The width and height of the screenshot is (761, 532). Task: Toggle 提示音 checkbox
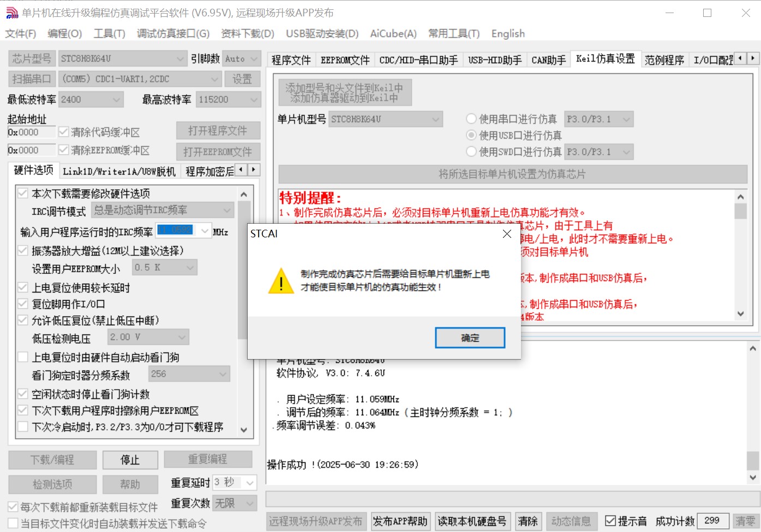coord(610,521)
